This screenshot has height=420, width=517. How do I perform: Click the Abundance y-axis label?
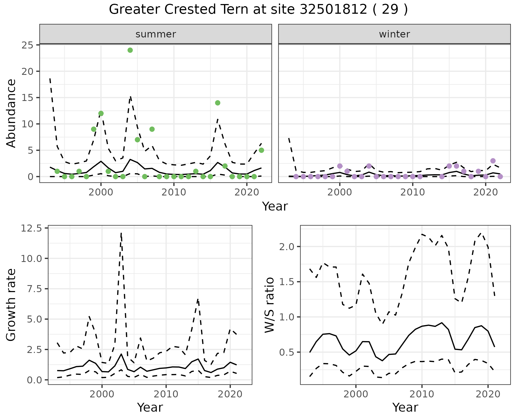11,113
